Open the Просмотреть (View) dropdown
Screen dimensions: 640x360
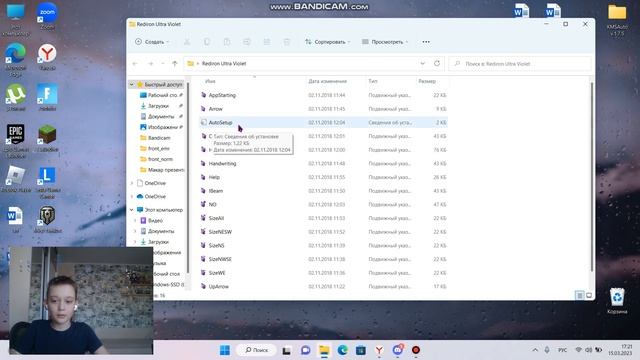[x=385, y=42]
